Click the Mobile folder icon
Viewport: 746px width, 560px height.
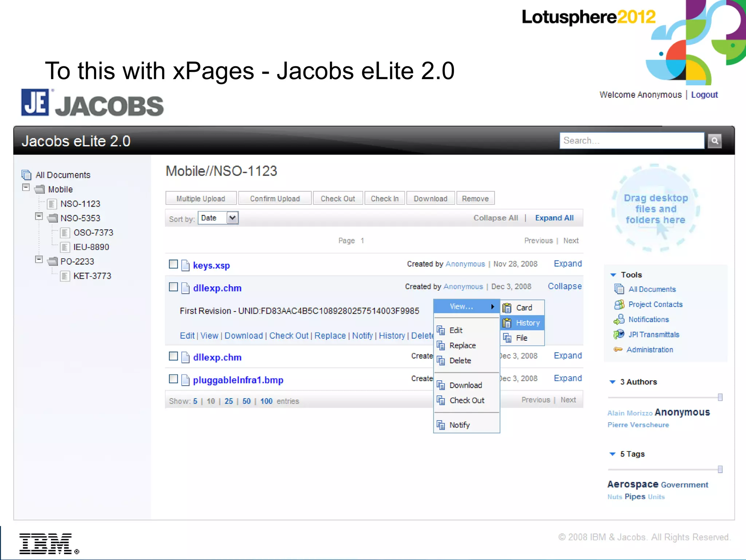click(40, 189)
